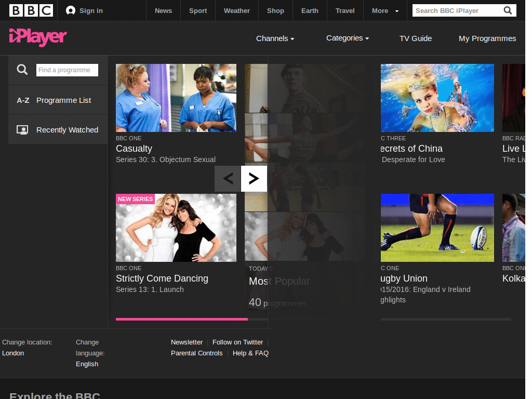The width and height of the screenshot is (532, 399).
Task: Click the BBC blocks logo
Action: click(x=31, y=10)
